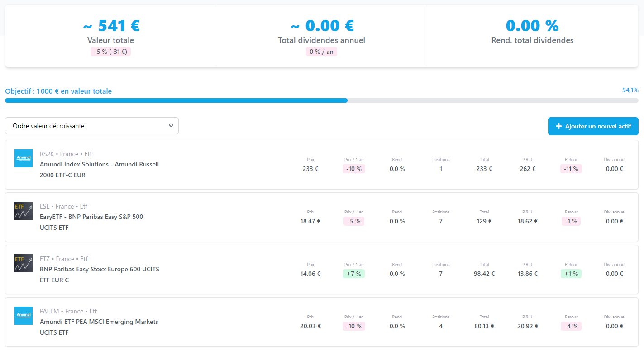Click 'RS2K • France • Etf' label
This screenshot has height=351, width=644.
66,154
